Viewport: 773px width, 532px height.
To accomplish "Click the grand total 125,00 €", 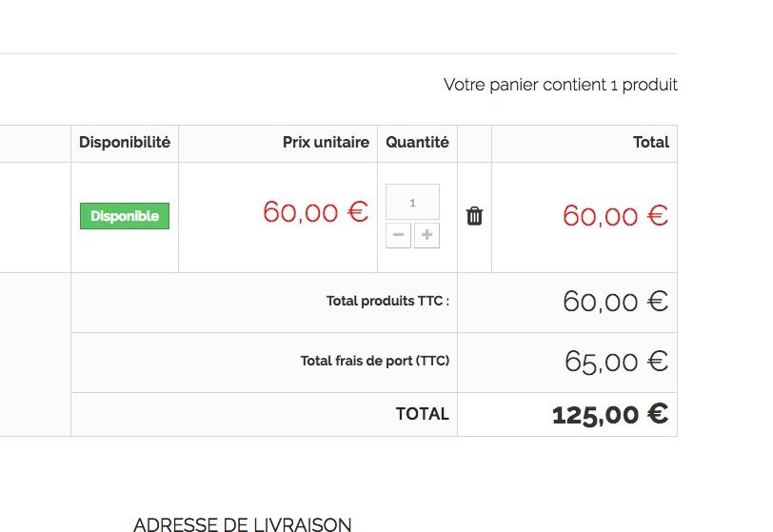I will [610, 414].
